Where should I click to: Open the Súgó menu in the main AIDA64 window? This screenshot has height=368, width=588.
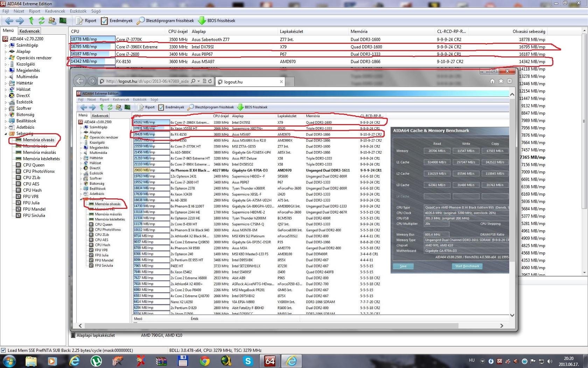pyautogui.click(x=96, y=11)
